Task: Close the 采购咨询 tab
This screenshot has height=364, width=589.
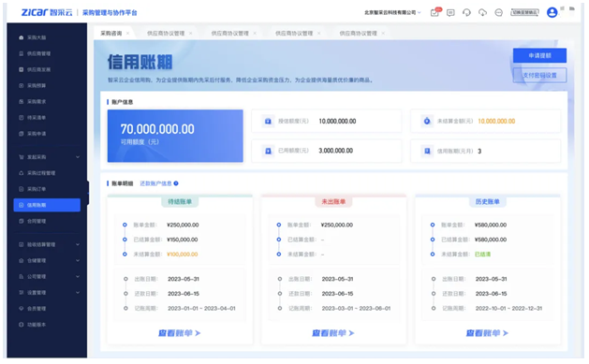Action: (127, 34)
